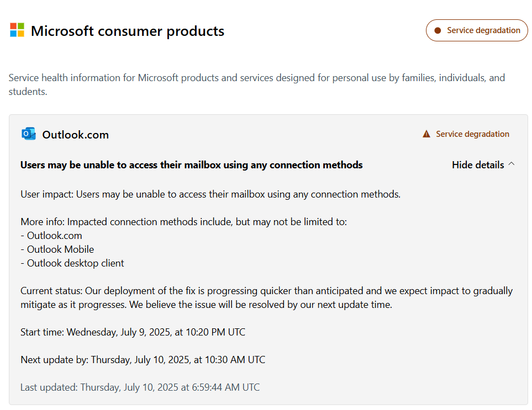Click the blue square of the Microsoft logo

tap(13, 34)
